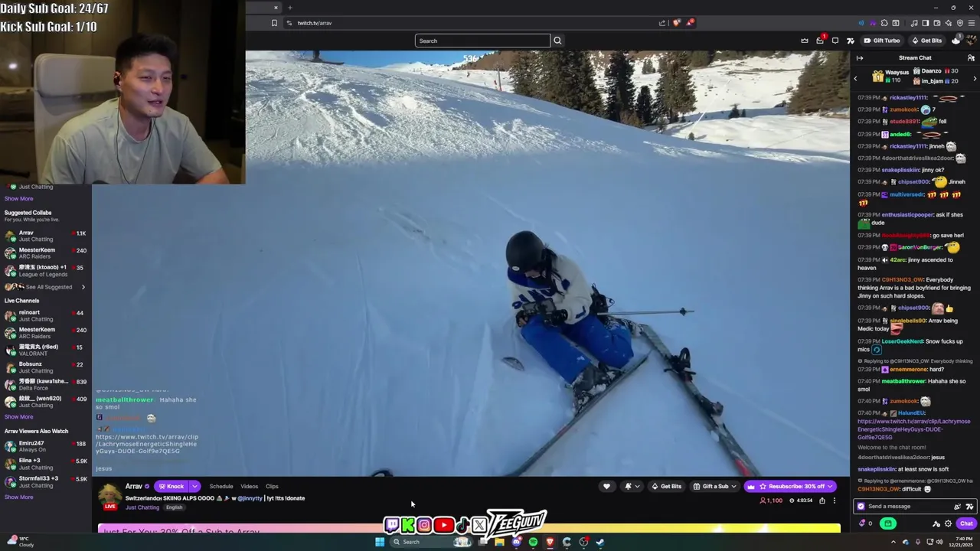Open the Videos tab

tap(250, 486)
